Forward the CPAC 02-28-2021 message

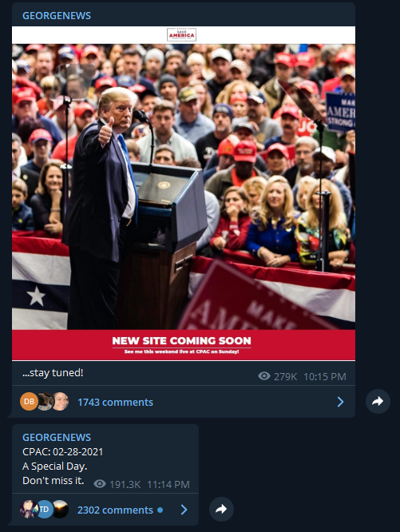tap(221, 510)
